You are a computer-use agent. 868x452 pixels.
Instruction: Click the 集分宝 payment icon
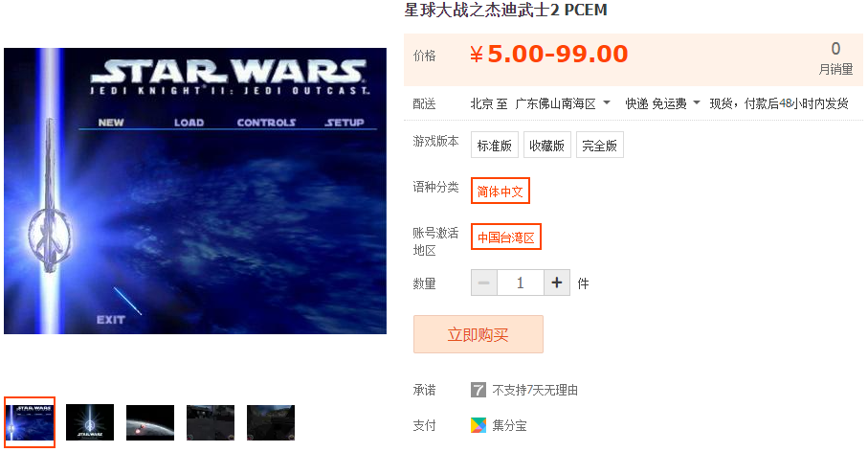[x=479, y=425]
